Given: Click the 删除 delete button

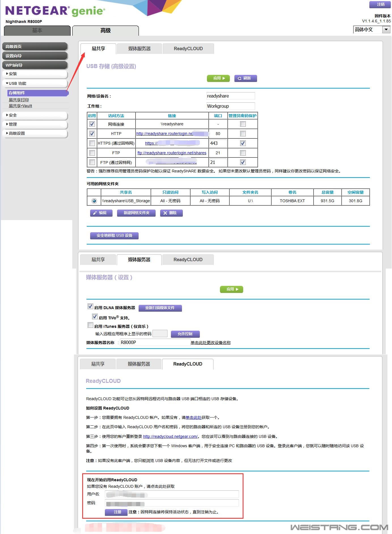Looking at the screenshot, I should 171,213.
